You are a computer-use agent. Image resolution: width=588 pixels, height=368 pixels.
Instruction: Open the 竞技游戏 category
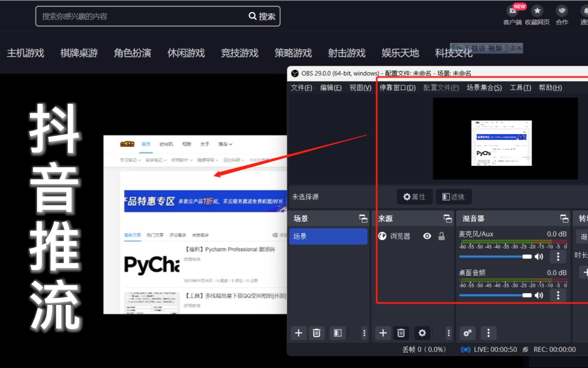click(240, 53)
